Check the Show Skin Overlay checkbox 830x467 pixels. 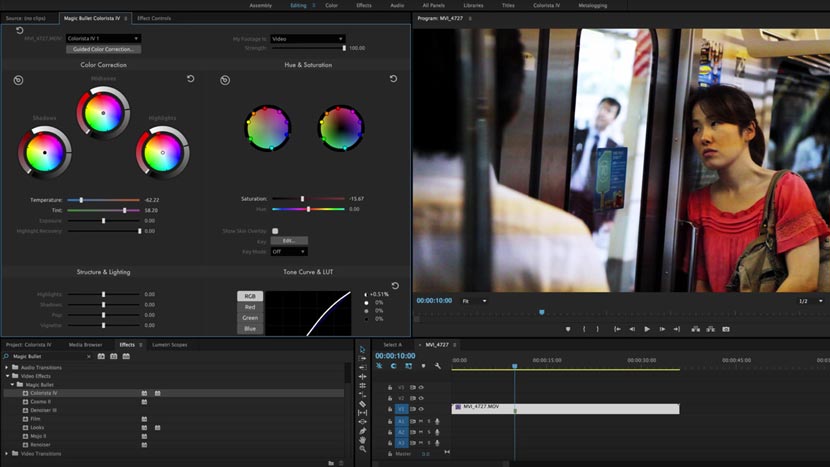[275, 231]
